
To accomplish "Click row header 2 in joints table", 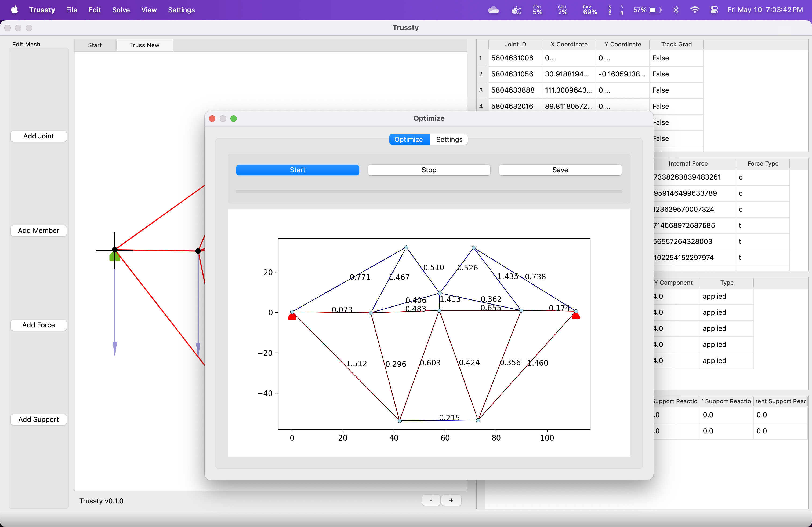I will point(481,74).
